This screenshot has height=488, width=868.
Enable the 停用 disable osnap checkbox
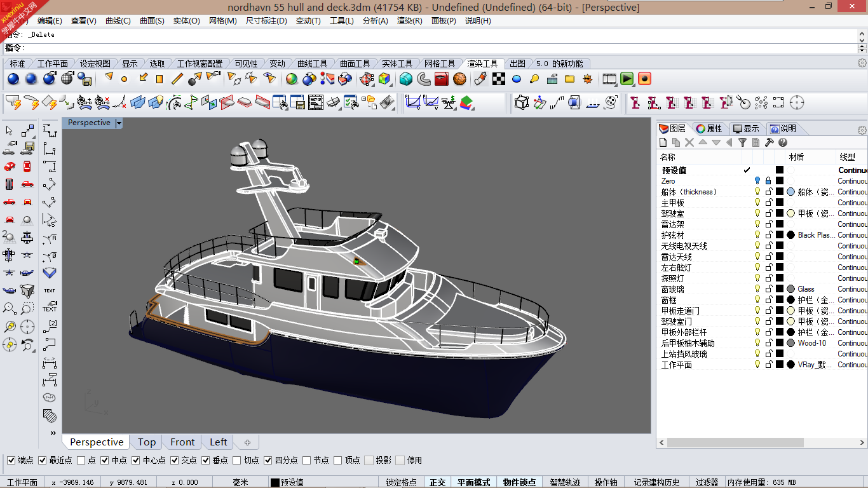(x=400, y=460)
